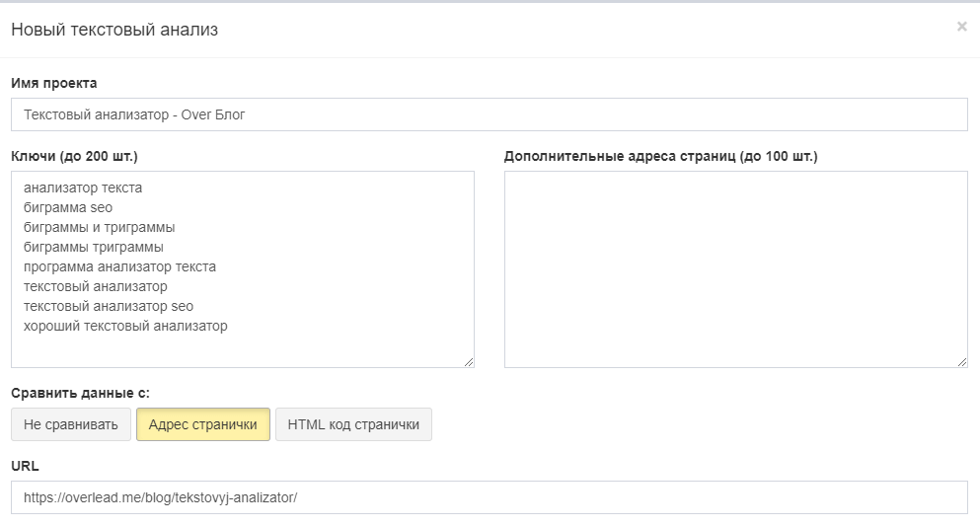Click the Ключи (до 200 шт.) label
Image resolution: width=980 pixels, height=527 pixels.
tap(74, 156)
